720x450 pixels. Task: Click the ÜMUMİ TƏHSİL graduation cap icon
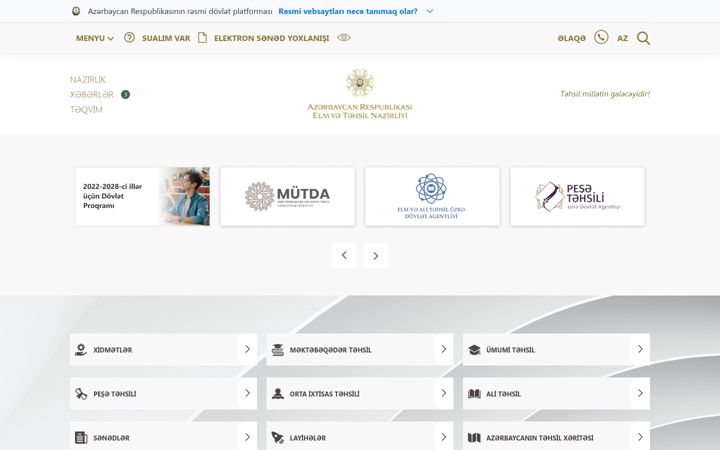[474, 350]
